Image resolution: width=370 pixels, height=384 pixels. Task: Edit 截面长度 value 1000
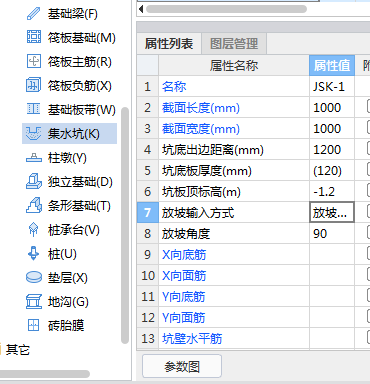click(x=332, y=108)
